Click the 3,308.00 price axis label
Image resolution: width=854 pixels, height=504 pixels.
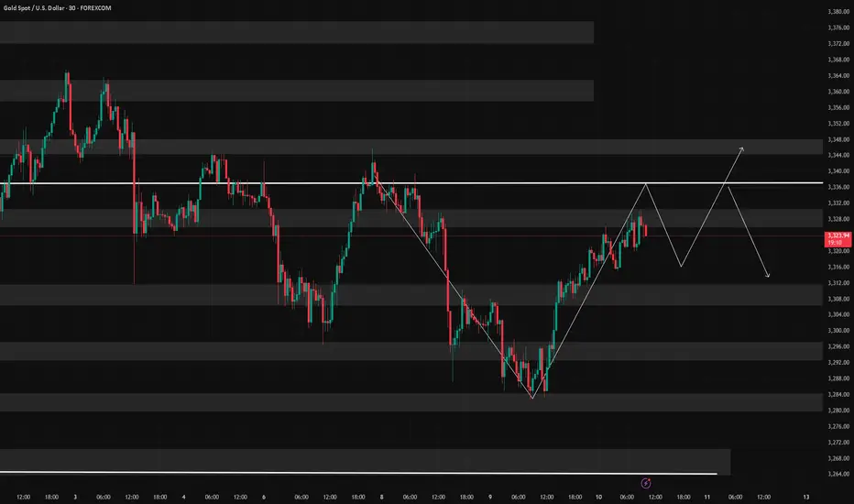(x=838, y=299)
